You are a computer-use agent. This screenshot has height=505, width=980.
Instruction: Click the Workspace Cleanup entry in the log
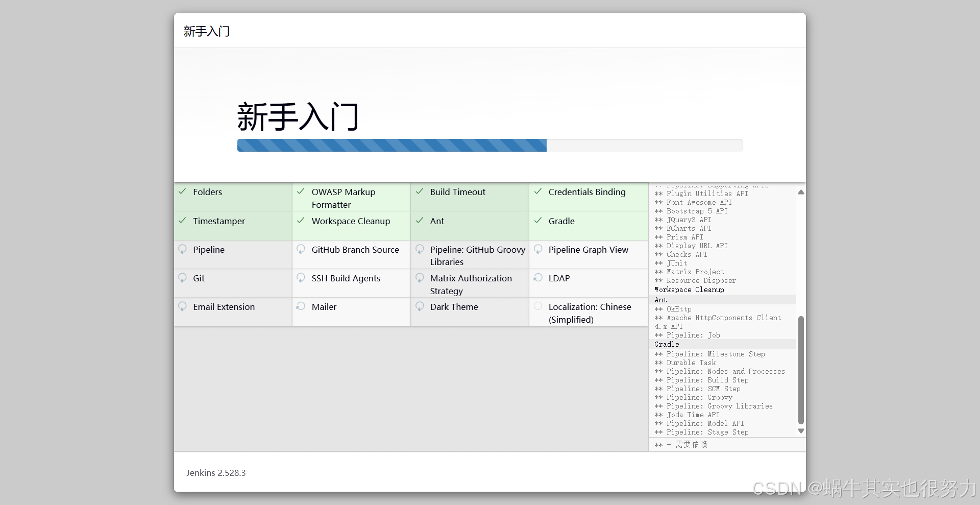point(689,290)
